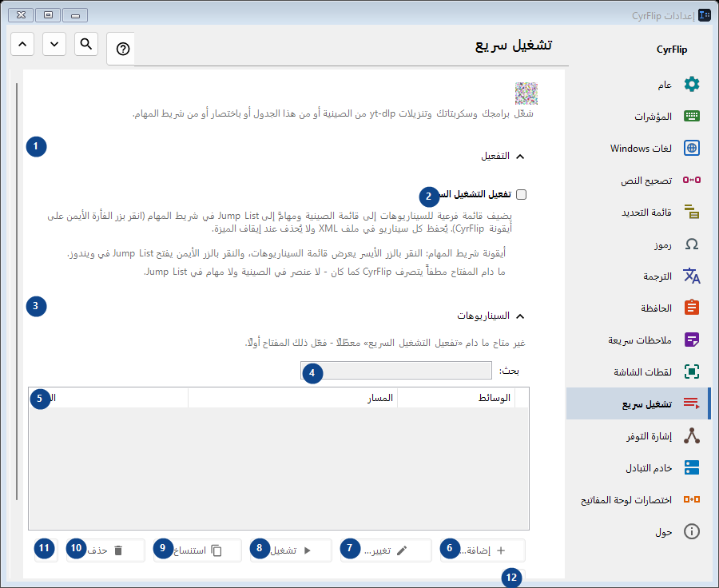The width and height of the screenshot is (719, 588).
Task: Open the إشارة التوفر availability signal icon
Action: coord(692,435)
